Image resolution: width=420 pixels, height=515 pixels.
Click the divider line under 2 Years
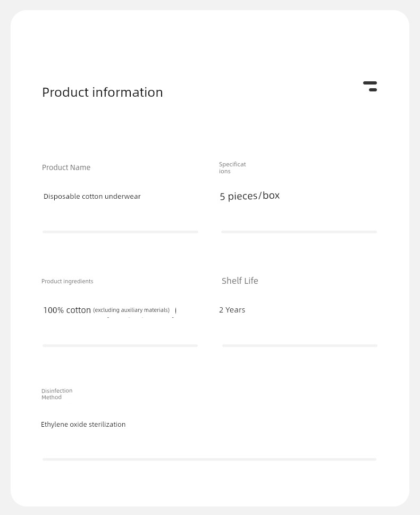pos(300,345)
